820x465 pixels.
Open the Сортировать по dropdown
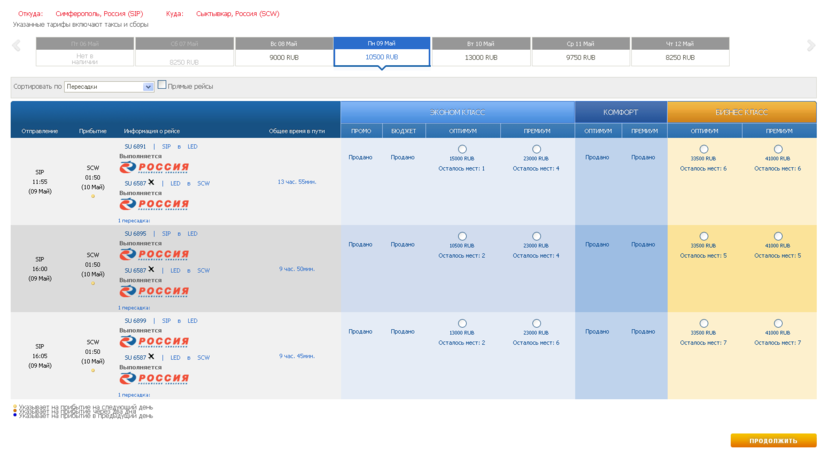coord(149,87)
